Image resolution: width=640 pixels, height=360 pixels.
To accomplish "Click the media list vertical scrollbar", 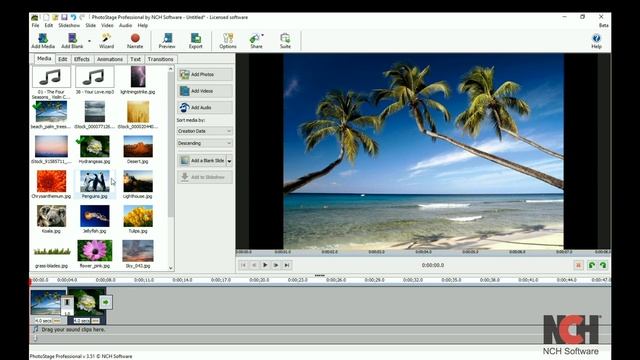I will (171, 145).
